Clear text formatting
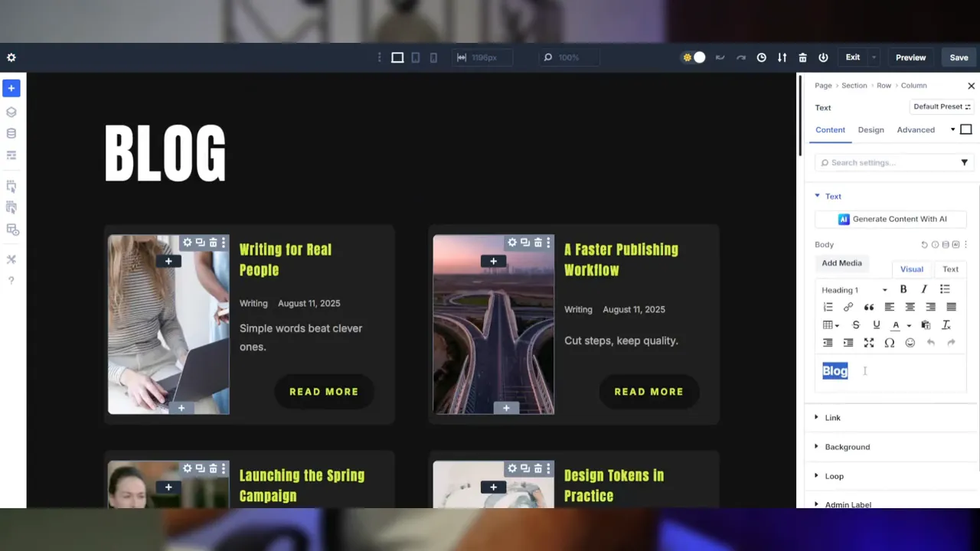 coord(946,325)
